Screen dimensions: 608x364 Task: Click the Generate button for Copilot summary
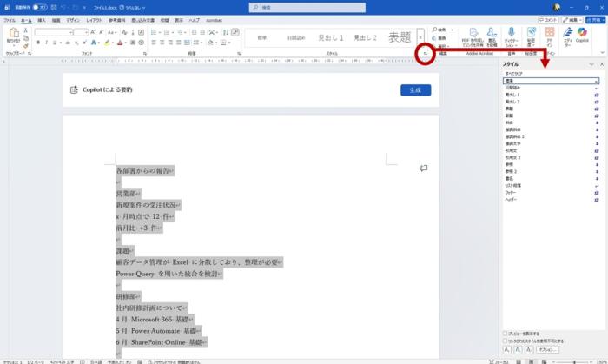click(x=415, y=90)
